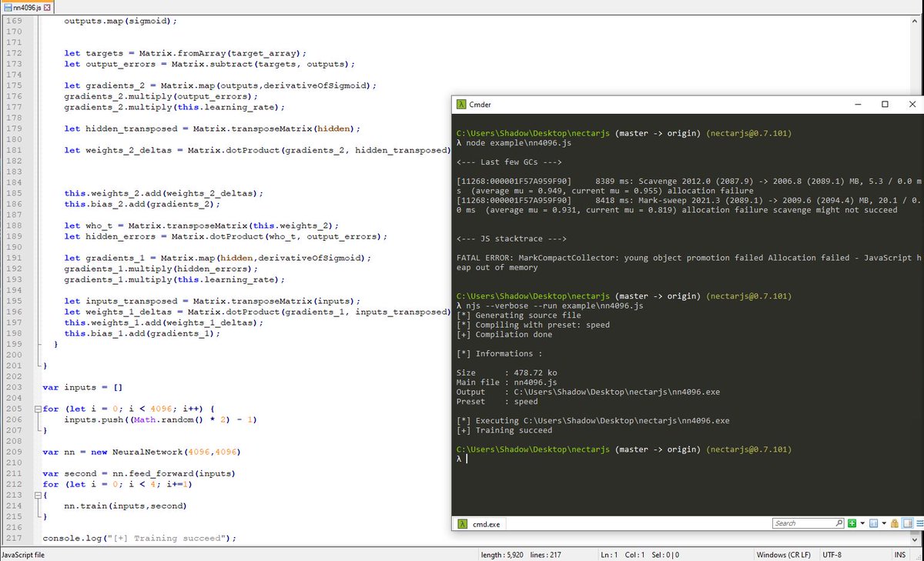Click 'let who_t = Matrix.transposeMatrix' line
The width and height of the screenshot is (924, 561).
pos(202,225)
